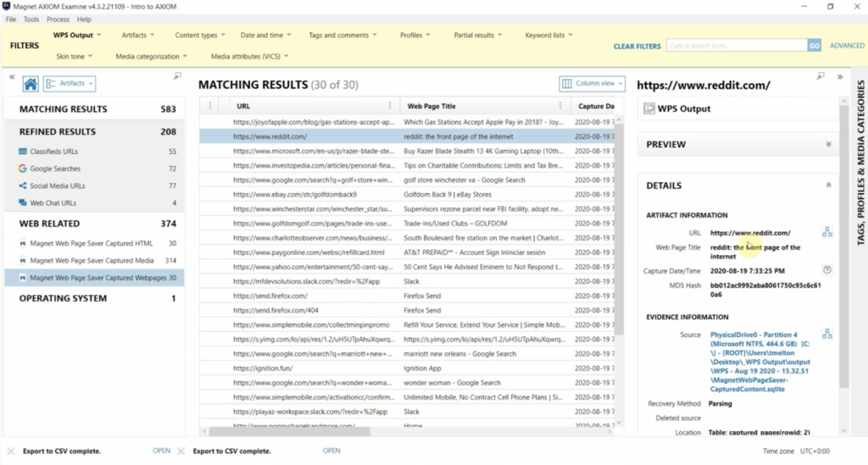Viewport: 868px width, 465px height.
Task: Click OPEN for first CSV export
Action: tap(162, 451)
